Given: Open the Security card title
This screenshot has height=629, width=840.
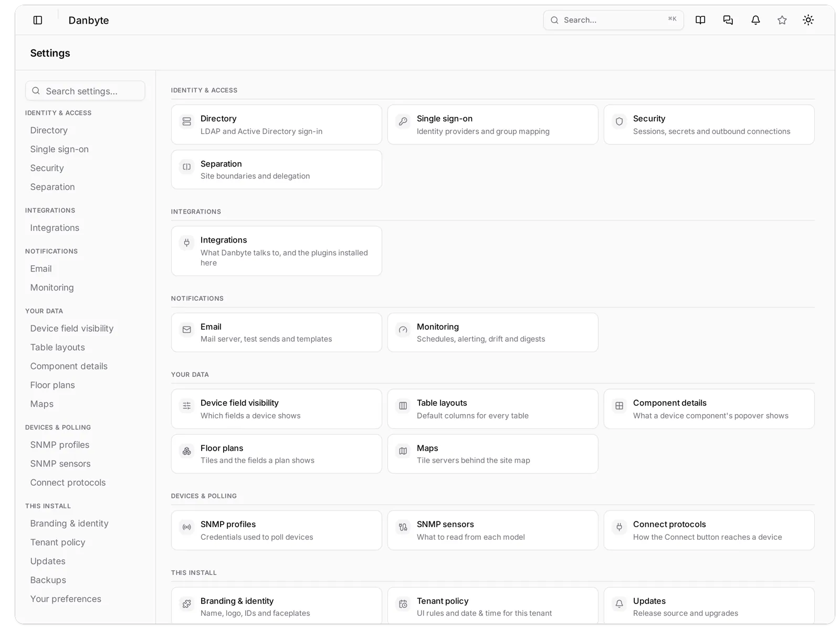Looking at the screenshot, I should 649,119.
